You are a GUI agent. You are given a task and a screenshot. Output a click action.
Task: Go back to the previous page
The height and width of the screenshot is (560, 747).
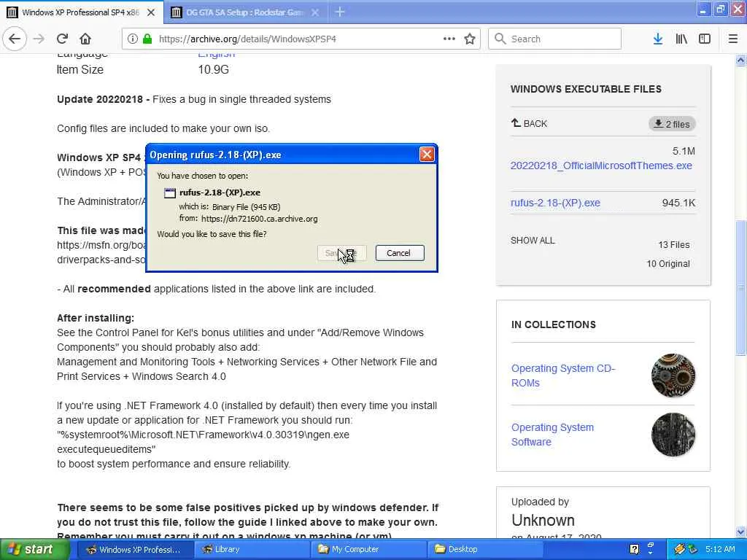pyautogui.click(x=15, y=39)
